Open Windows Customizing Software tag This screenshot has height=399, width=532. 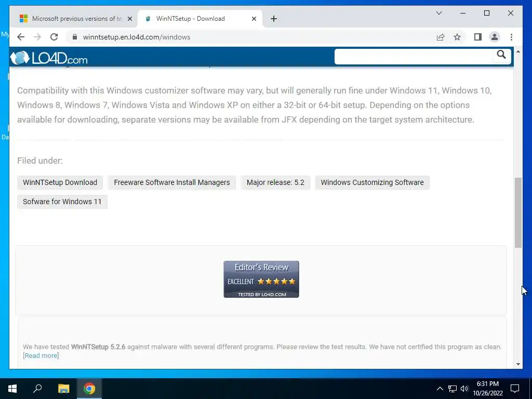click(372, 182)
